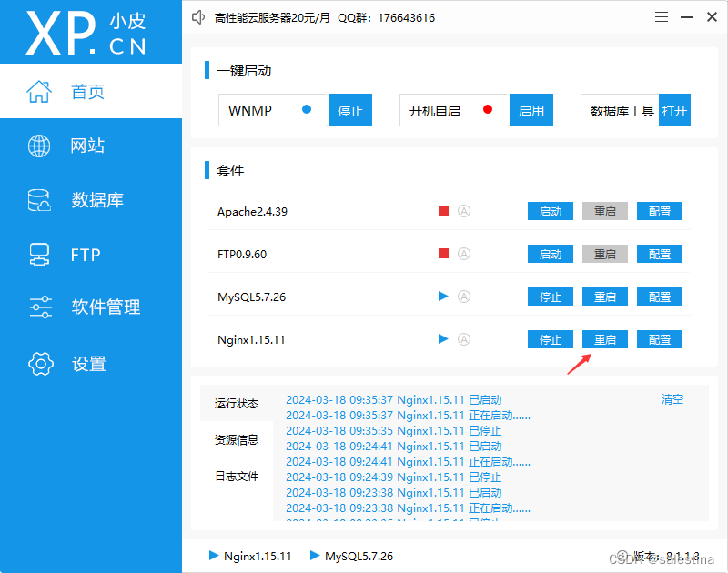Switch to the 日志文件 tab
The image size is (728, 573).
237,476
